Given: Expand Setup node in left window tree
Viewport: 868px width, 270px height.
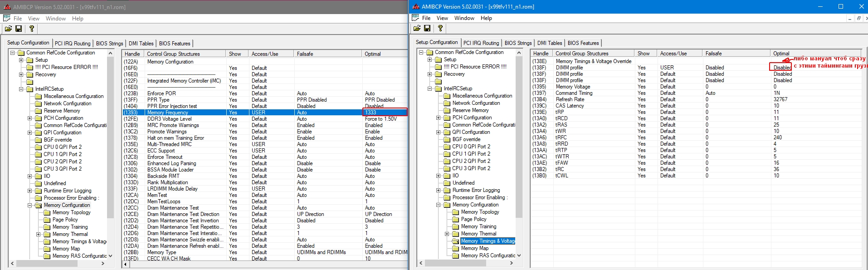Looking at the screenshot, I should point(21,60).
